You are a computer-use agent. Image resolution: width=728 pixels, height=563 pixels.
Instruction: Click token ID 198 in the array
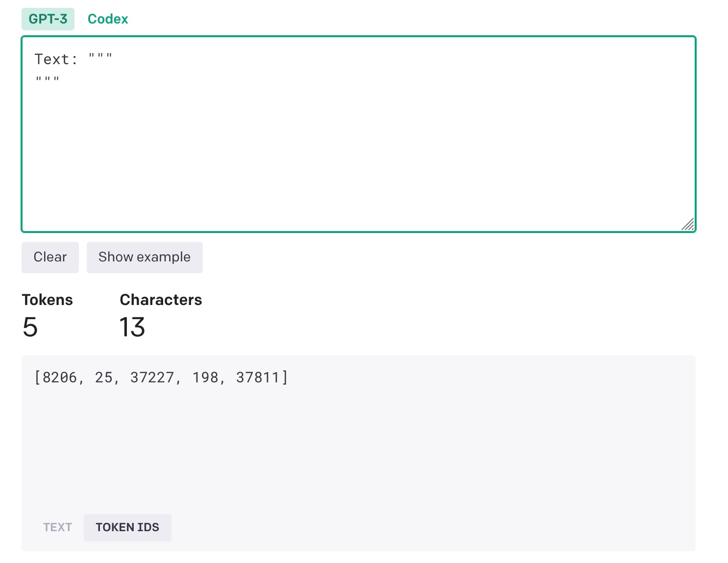coord(205,377)
